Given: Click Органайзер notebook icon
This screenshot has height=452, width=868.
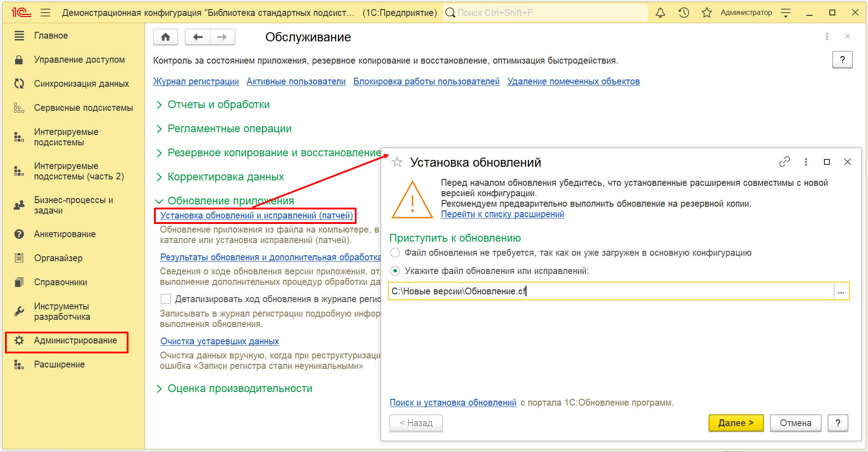Looking at the screenshot, I should pos(19,258).
